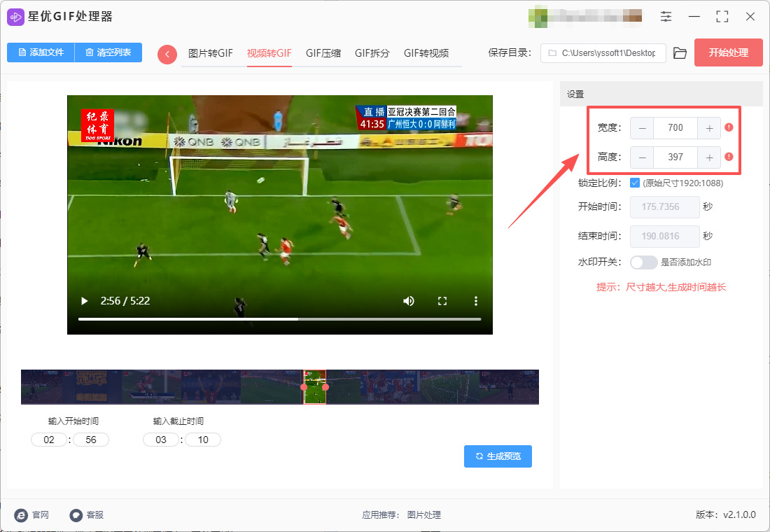Increase width with plus button
Viewport: 770px width, 532px height.
click(709, 128)
